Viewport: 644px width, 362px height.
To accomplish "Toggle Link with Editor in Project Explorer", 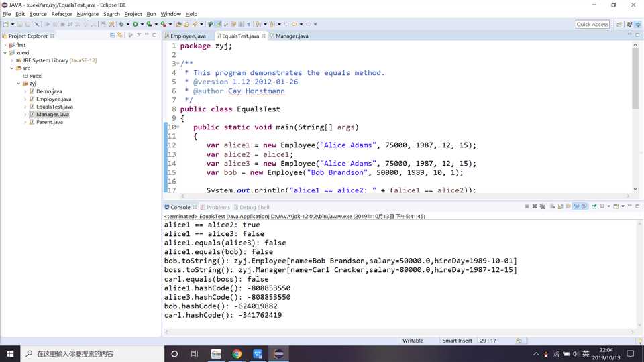I will click(119, 36).
